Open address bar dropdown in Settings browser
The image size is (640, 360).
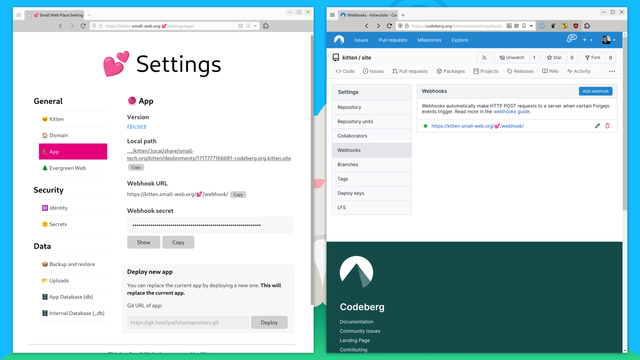(x=256, y=26)
